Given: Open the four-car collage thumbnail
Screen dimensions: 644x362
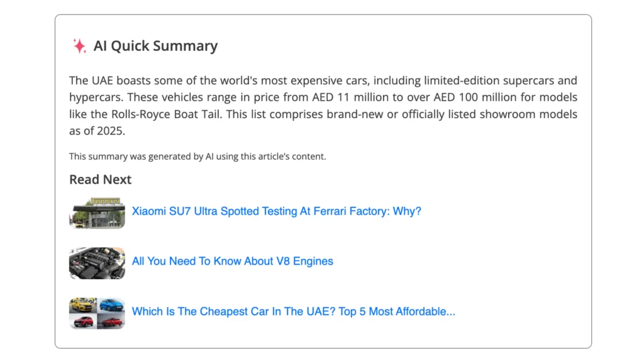Looking at the screenshot, I should click(97, 313).
